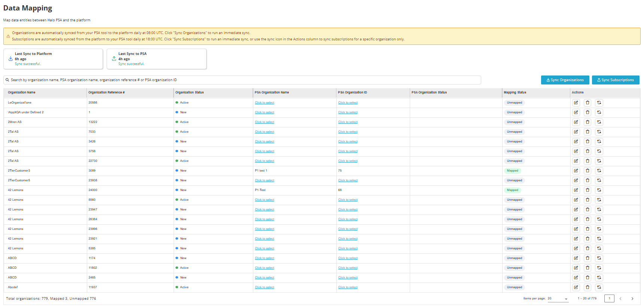Sync subscriptions for 2TierCustomer3 row

coord(599,170)
